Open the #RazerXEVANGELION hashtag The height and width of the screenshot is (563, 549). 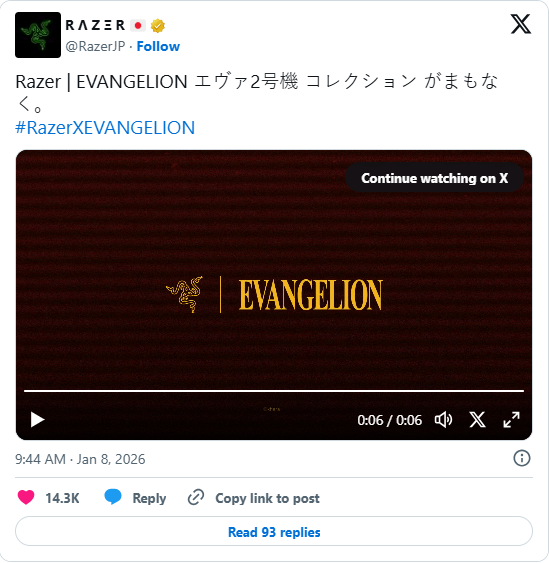(x=105, y=128)
